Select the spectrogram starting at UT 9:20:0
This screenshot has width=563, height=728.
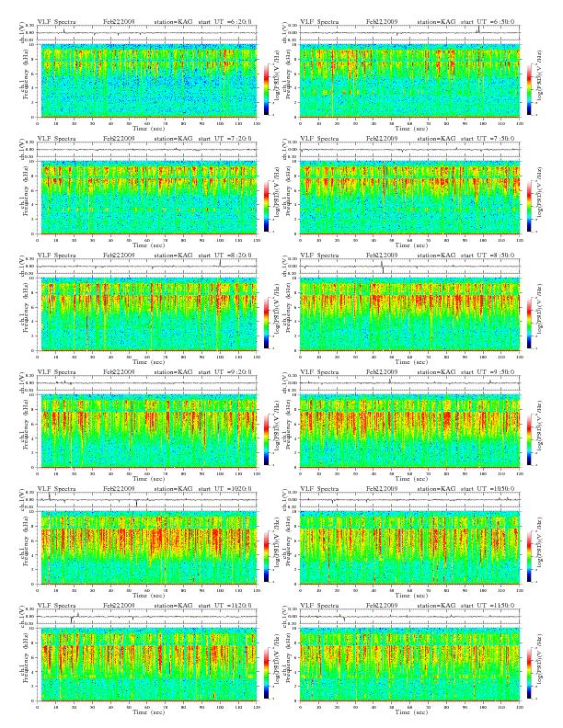(147, 431)
